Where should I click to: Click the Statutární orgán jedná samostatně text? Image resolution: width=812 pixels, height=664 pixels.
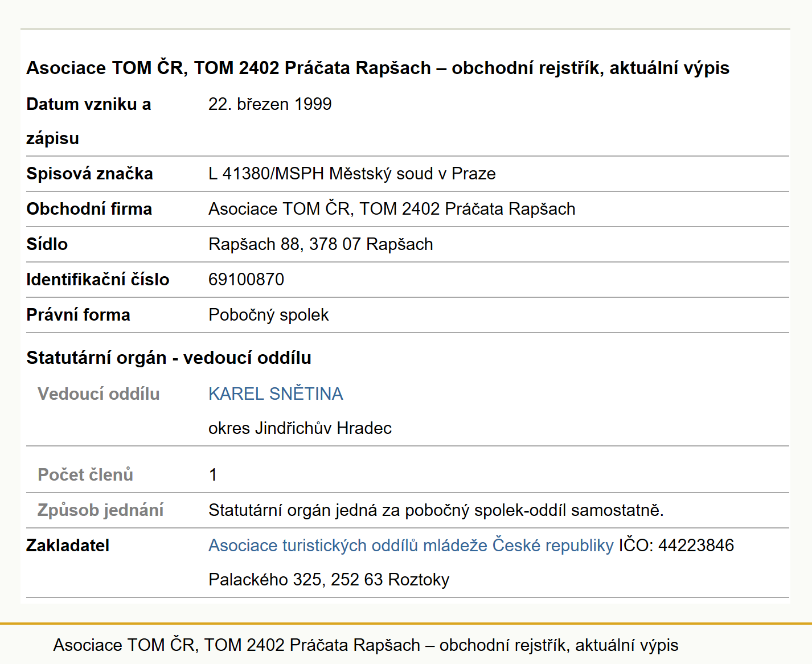(x=436, y=510)
